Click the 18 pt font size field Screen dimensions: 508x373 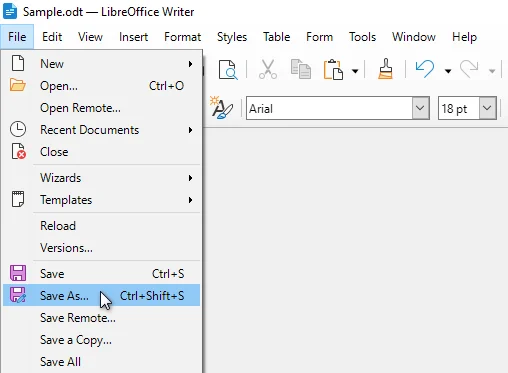(459, 108)
